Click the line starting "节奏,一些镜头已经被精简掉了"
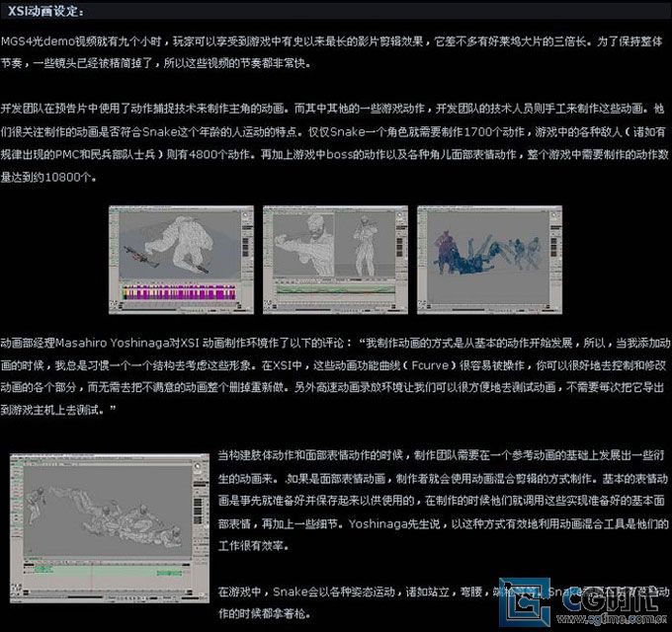 click(x=155, y=64)
